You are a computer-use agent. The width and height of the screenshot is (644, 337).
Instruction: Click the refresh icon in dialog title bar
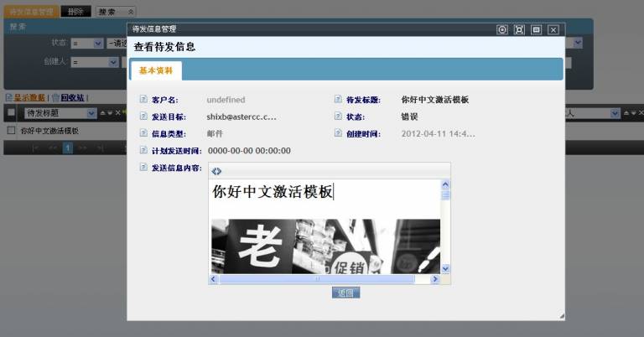(502, 29)
